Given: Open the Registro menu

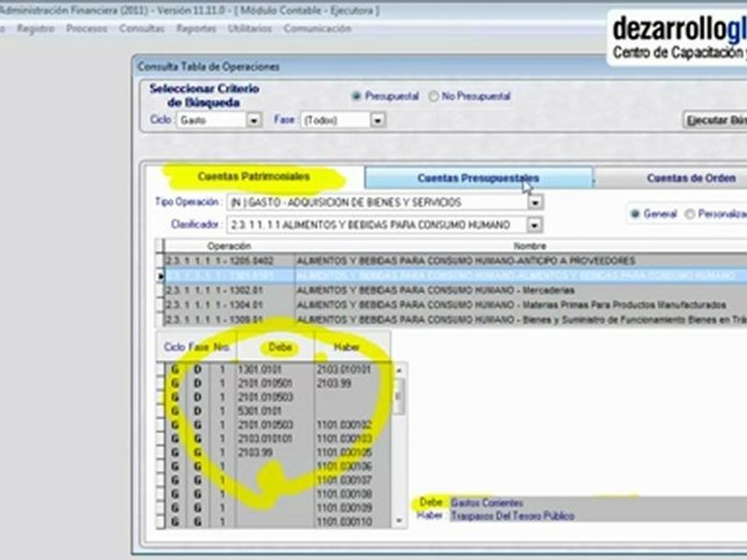Looking at the screenshot, I should click(36, 29).
